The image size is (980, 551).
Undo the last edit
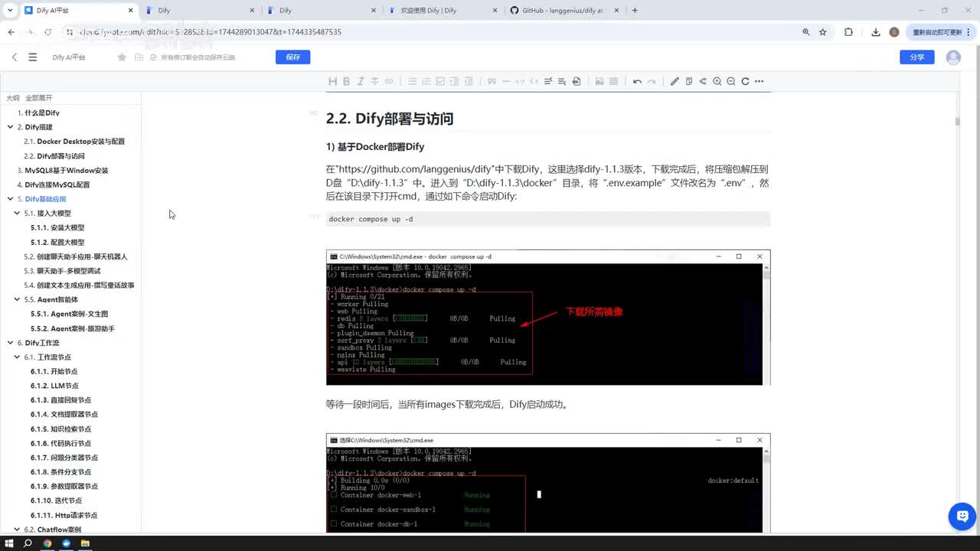pos(637,81)
